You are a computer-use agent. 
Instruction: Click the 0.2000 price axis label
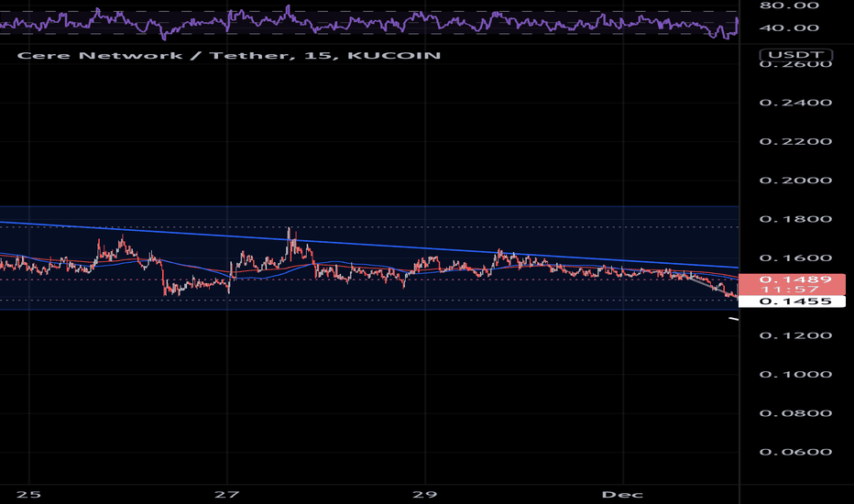tap(795, 181)
